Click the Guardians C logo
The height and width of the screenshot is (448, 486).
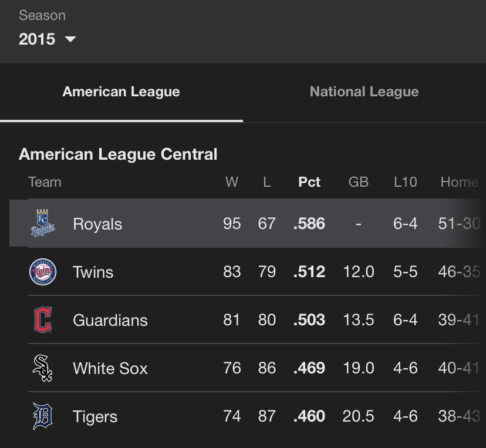43,319
